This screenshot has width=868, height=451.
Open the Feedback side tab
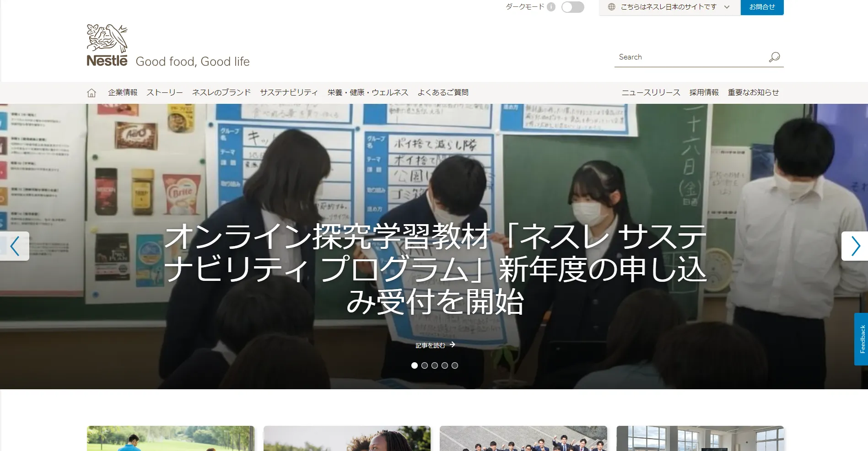(x=861, y=339)
